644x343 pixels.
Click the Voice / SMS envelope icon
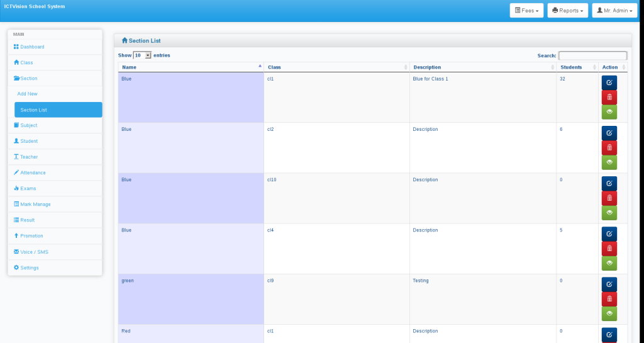(16, 252)
